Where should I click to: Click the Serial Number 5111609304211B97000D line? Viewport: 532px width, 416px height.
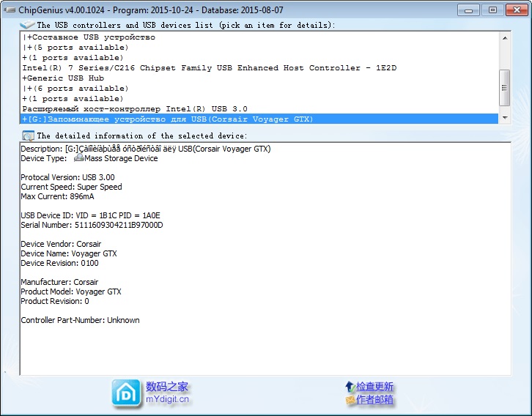(92, 225)
